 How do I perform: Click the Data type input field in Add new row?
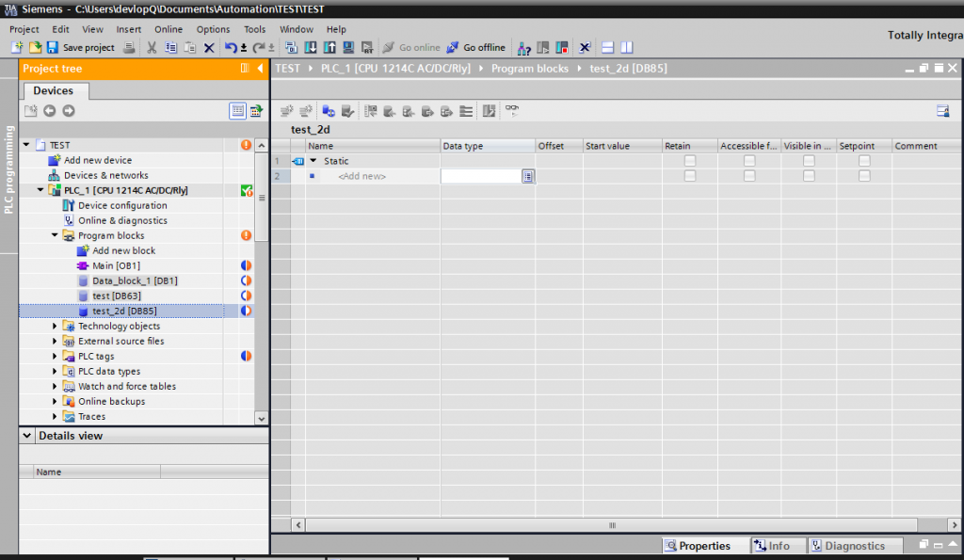point(481,176)
